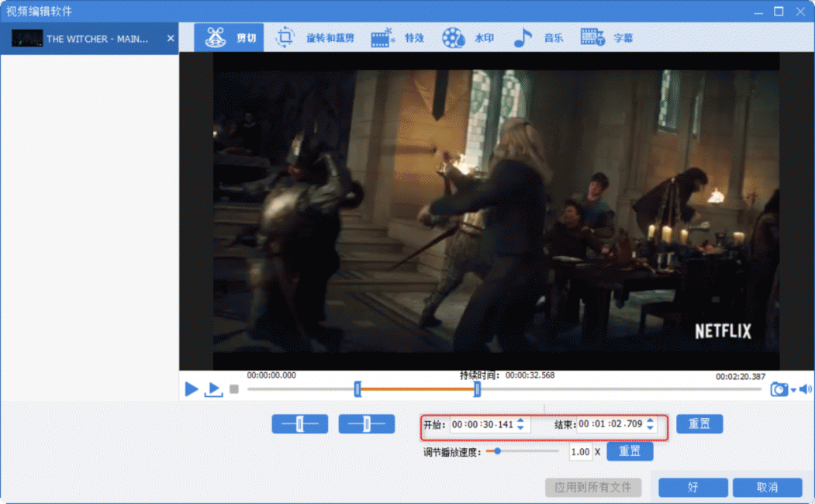Screen dimensions: 815x504
Task: Maximize the 视频编辑软件 window
Action: pyautogui.click(x=779, y=12)
